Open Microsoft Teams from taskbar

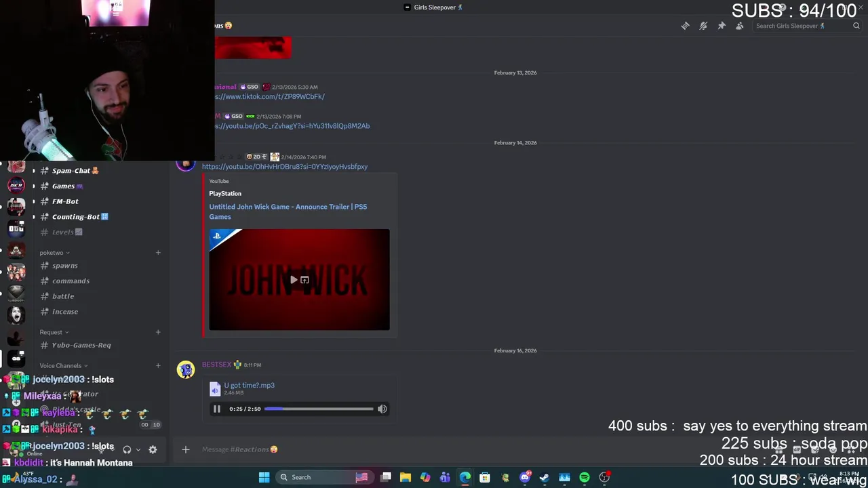(445, 477)
